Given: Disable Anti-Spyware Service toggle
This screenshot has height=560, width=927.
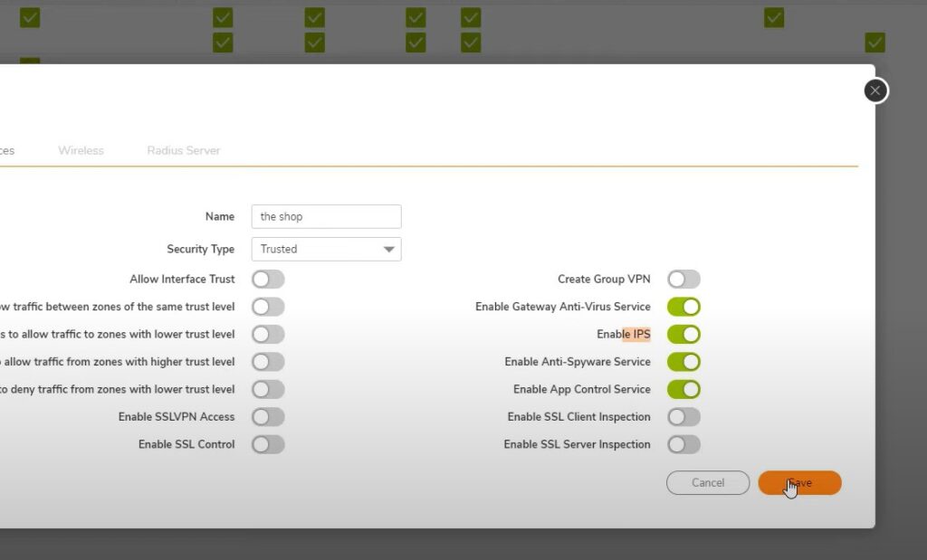Looking at the screenshot, I should tap(683, 362).
